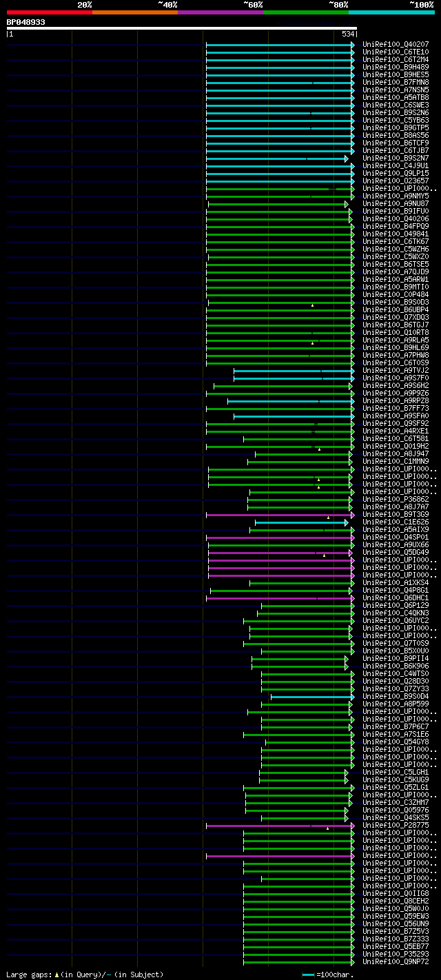
Task: Click the query end position 534
Action: 348,34
